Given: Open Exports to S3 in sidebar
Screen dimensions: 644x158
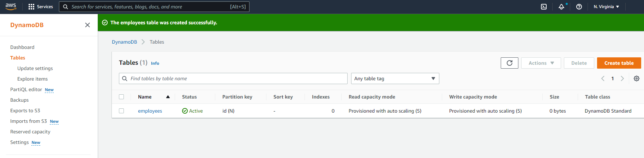Looking at the screenshot, I should [x=25, y=110].
